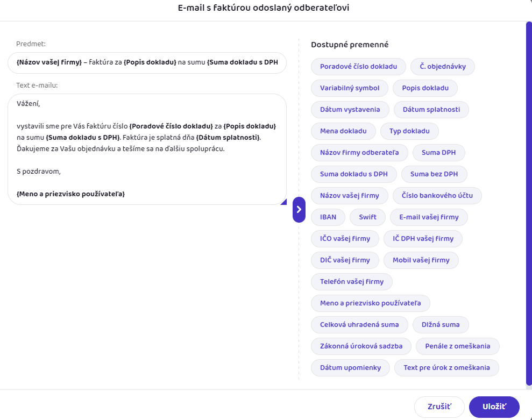The width and height of the screenshot is (532, 420).
Task: Choose the Variabilný symbol variable chip
Action: click(x=350, y=88)
